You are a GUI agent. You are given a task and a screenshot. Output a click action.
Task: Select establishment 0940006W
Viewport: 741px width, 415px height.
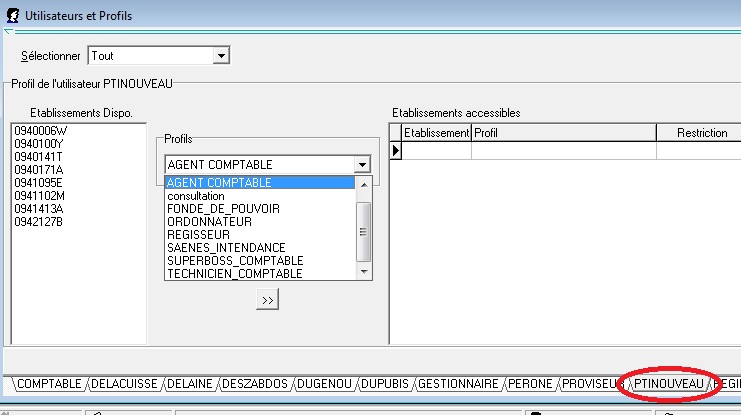click(41, 131)
